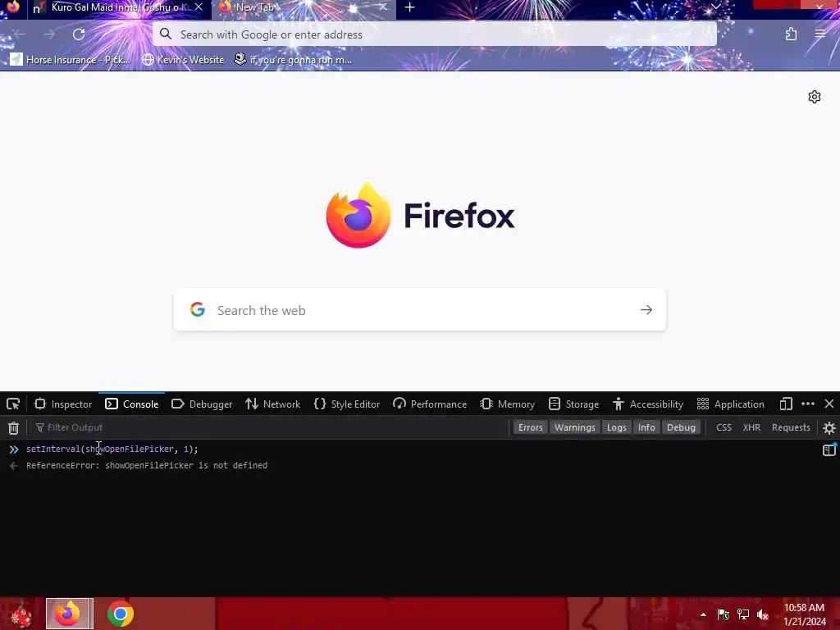Go forward one page
This screenshot has width=840, height=630.
(49, 34)
